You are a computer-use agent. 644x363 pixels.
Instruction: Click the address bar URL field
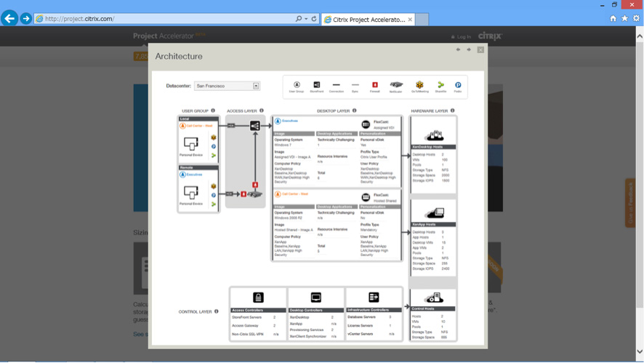pyautogui.click(x=164, y=19)
